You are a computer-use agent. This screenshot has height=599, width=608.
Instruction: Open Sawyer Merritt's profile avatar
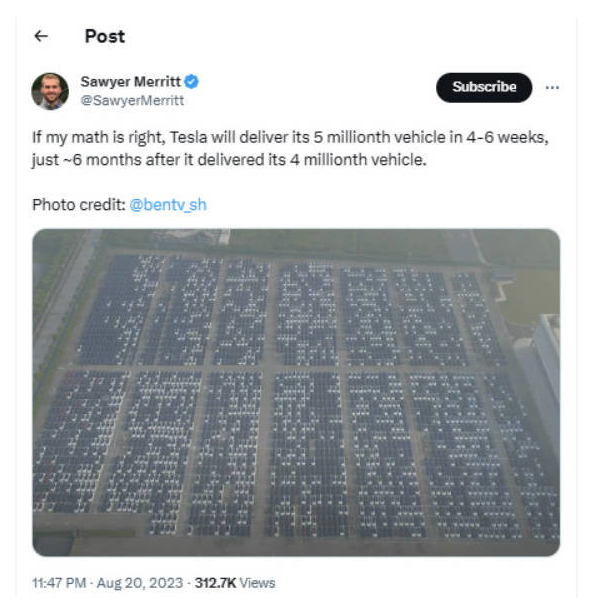[x=50, y=91]
